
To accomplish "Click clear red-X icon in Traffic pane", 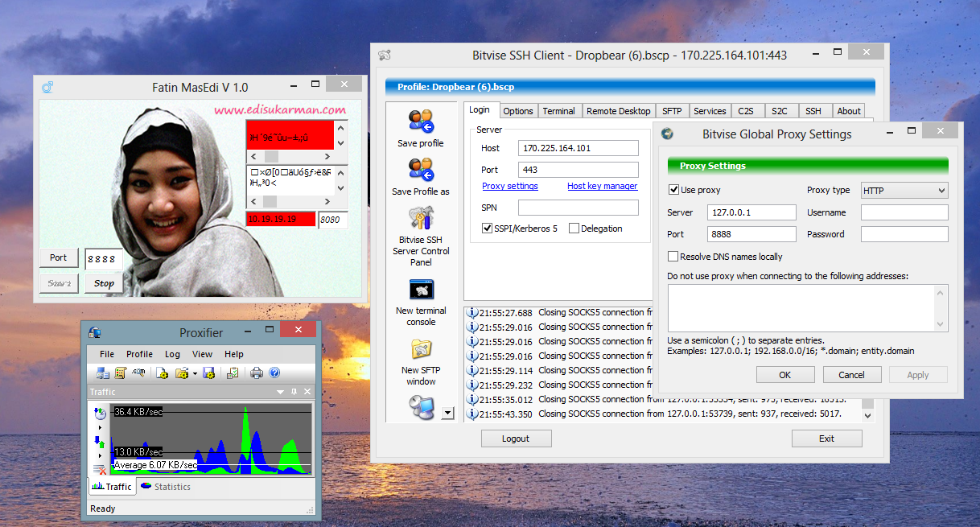I will (100, 470).
